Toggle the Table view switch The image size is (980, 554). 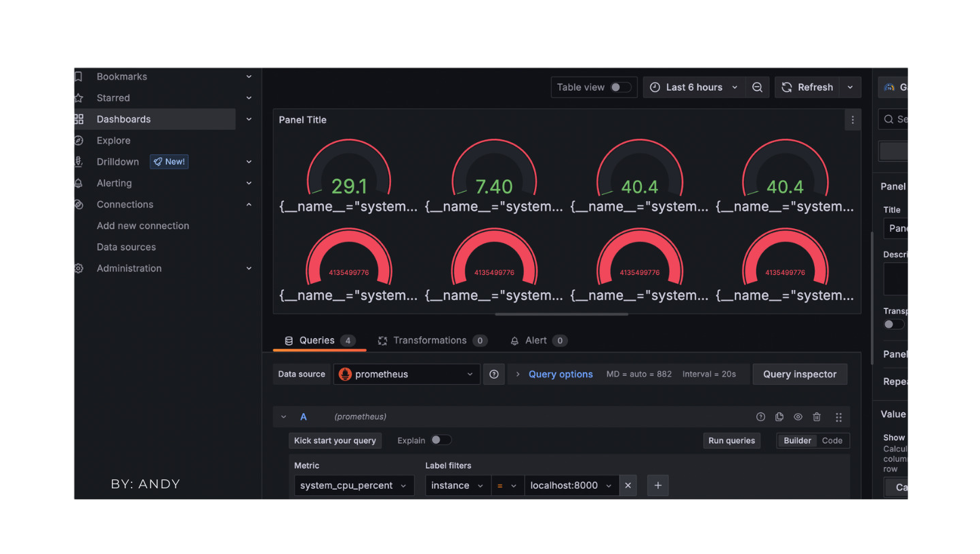point(619,87)
